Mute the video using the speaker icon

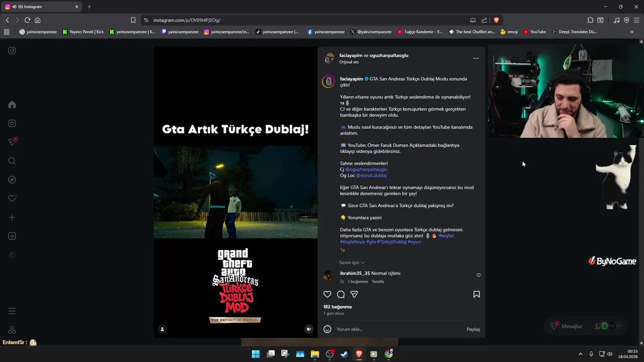[309, 329]
